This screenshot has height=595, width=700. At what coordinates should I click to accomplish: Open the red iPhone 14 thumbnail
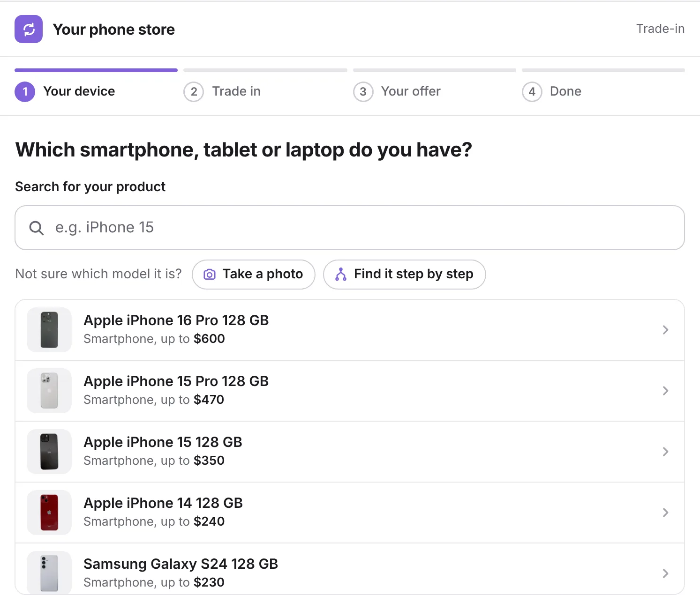tap(49, 513)
